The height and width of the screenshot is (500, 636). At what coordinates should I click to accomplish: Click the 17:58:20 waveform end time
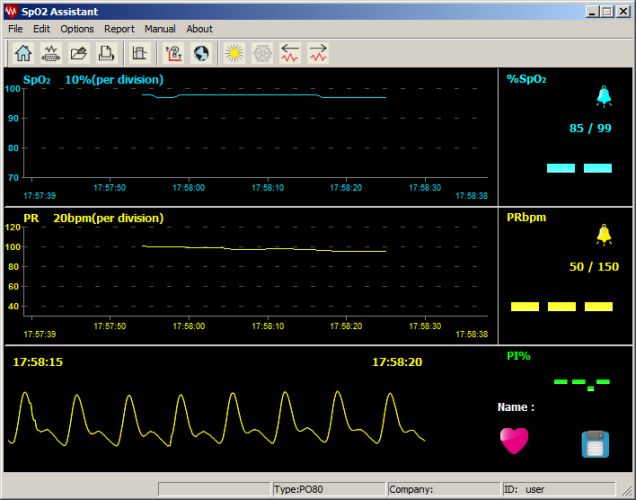coord(397,362)
